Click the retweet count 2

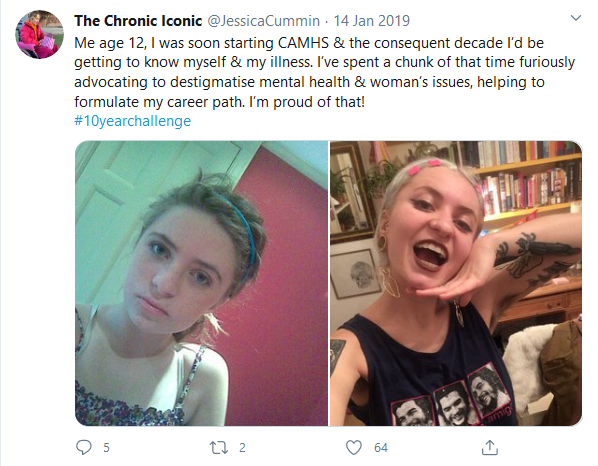[242, 448]
